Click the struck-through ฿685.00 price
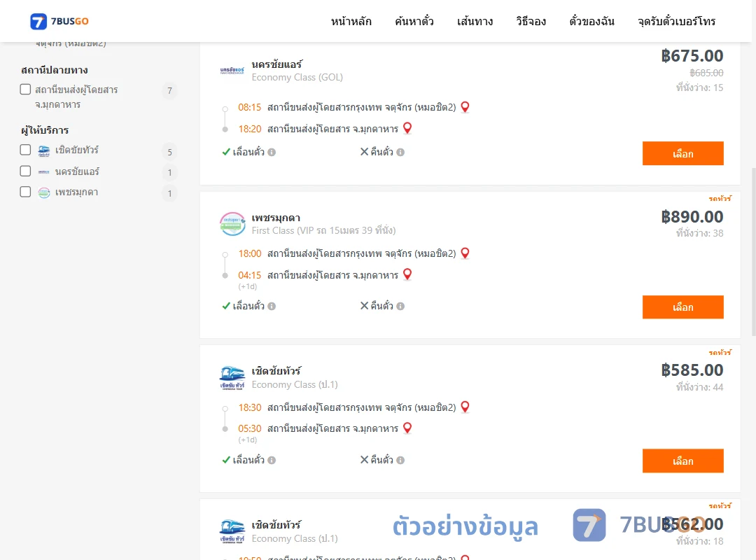Screen dimensions: 756x560 point(706,73)
